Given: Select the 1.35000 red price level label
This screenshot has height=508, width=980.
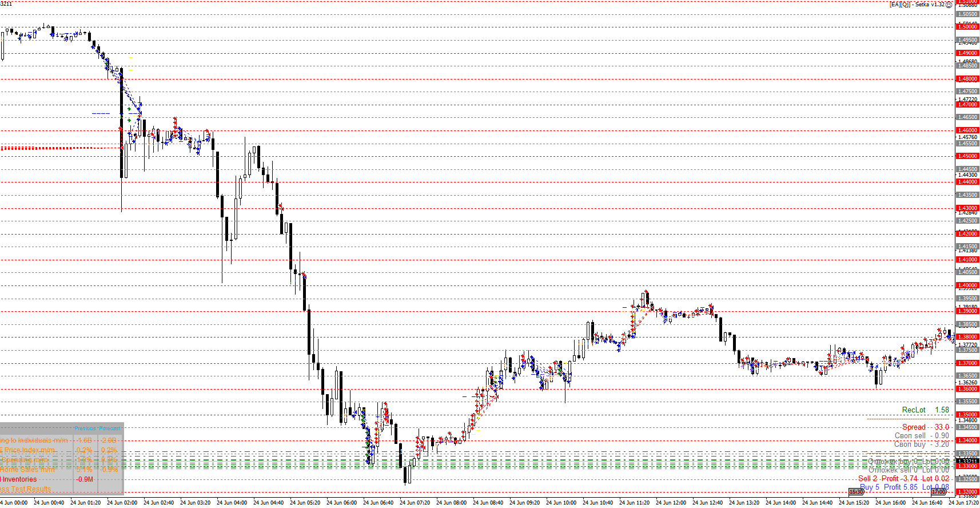Looking at the screenshot, I should (967, 415).
